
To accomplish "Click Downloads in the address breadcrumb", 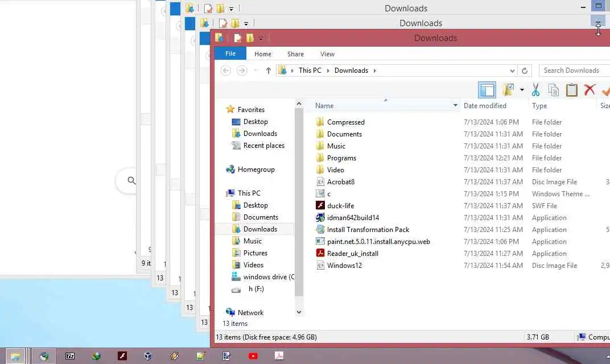I will click(351, 71).
